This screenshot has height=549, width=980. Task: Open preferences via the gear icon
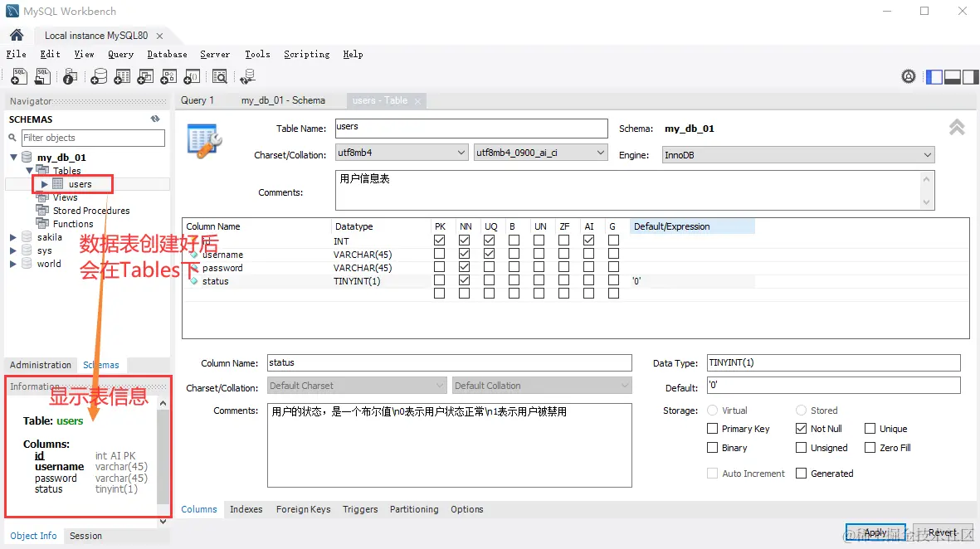[909, 76]
